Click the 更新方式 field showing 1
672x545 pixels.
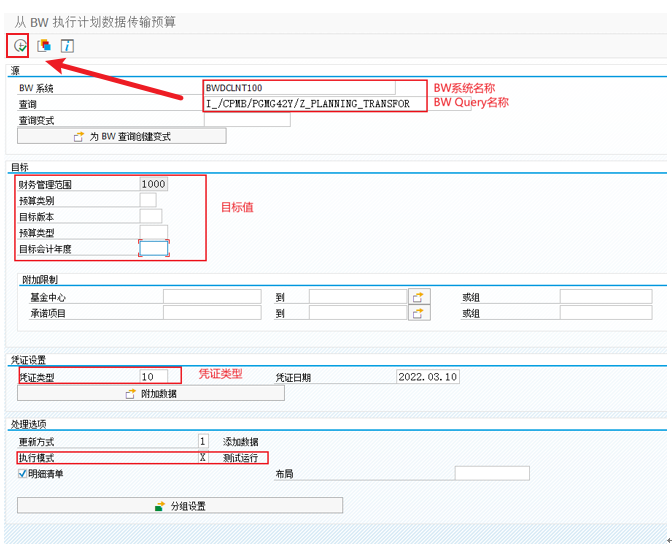click(x=203, y=441)
